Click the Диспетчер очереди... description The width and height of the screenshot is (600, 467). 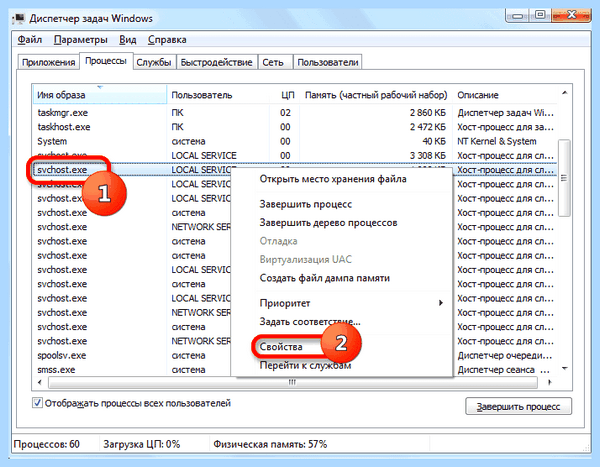tap(505, 355)
